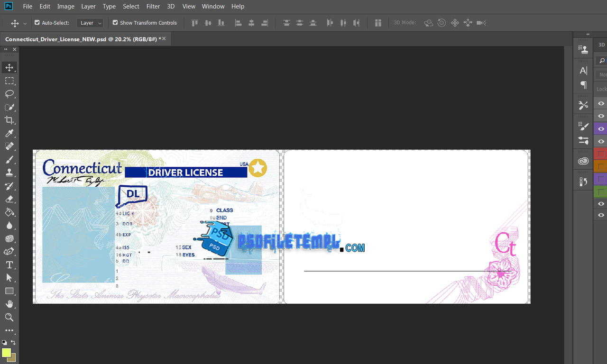
Task: Open the Auto-Select Layer dropdown
Action: click(90, 23)
